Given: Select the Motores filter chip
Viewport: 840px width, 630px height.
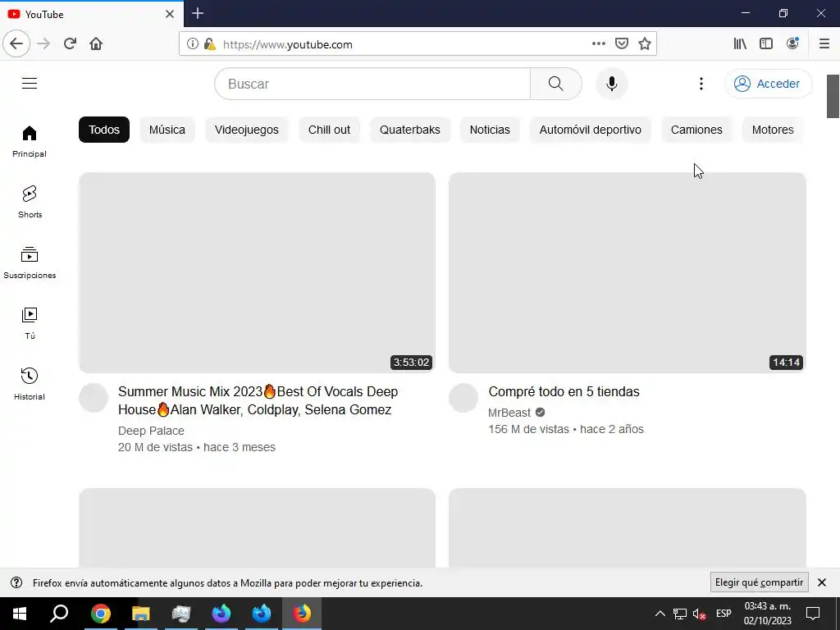Looking at the screenshot, I should pyautogui.click(x=773, y=130).
